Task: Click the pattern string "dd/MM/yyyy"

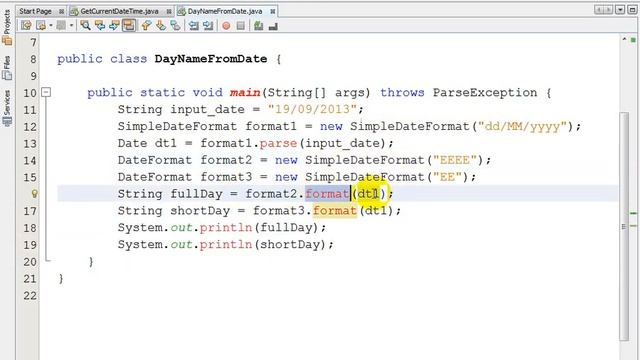Action: 522,127
